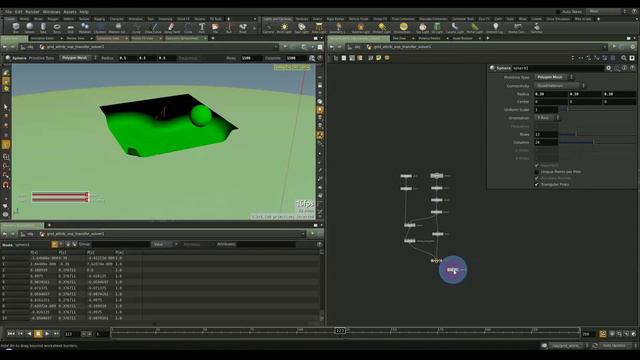Click the current frame marker on timeline
The width and height of the screenshot is (640, 360).
[x=340, y=331]
